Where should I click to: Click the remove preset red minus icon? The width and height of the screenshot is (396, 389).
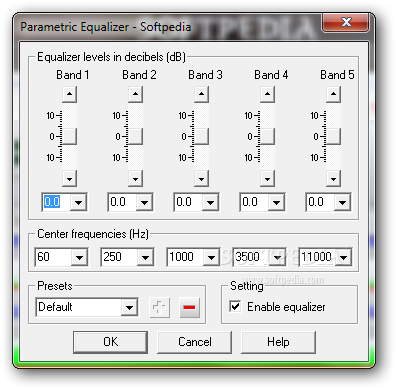(x=189, y=307)
